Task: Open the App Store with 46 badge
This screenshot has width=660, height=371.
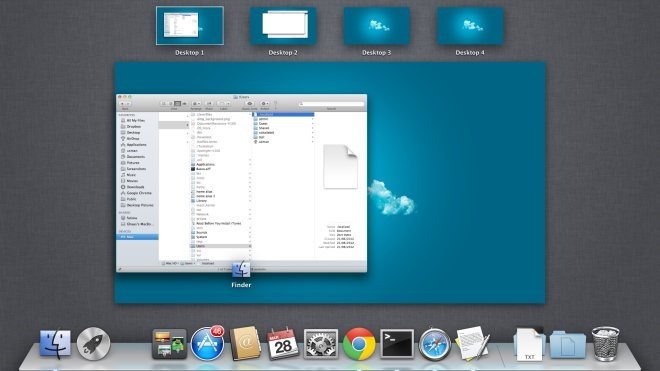Action: pyautogui.click(x=207, y=344)
